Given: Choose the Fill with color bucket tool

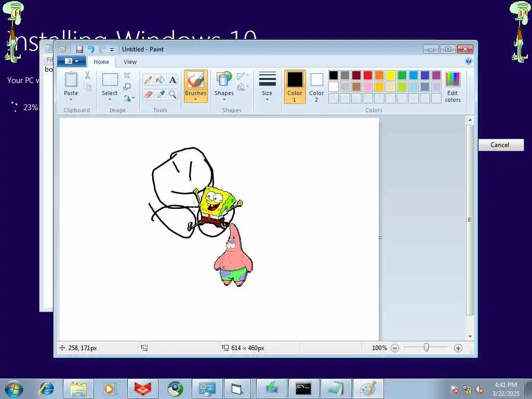Looking at the screenshot, I should [160, 79].
